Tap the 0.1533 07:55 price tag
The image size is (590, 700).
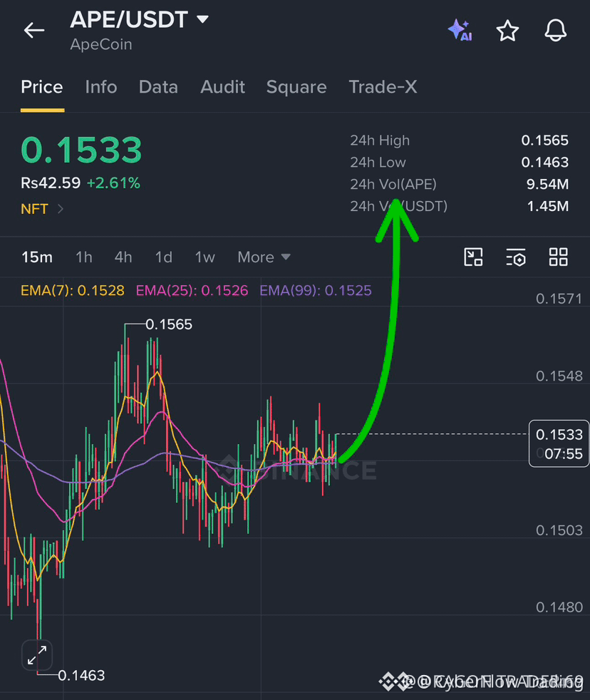tap(559, 444)
